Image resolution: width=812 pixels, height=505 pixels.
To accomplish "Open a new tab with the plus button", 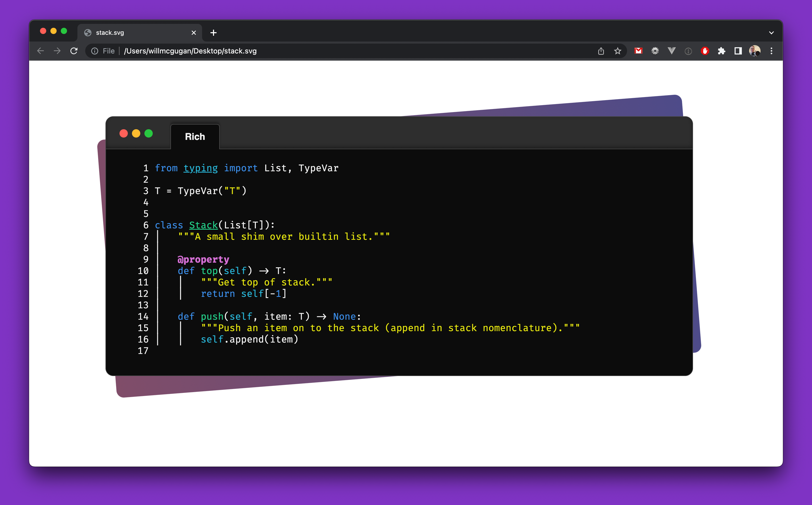I will tap(214, 32).
